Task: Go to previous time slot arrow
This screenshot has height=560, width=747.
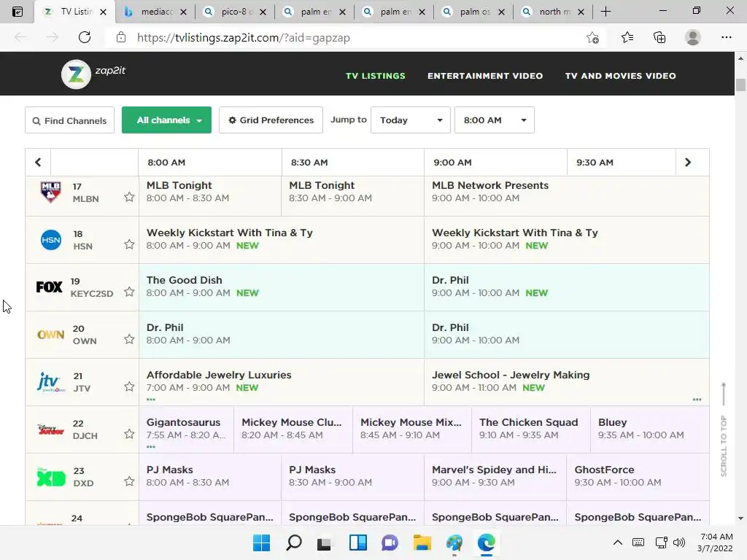Action: 38,163
